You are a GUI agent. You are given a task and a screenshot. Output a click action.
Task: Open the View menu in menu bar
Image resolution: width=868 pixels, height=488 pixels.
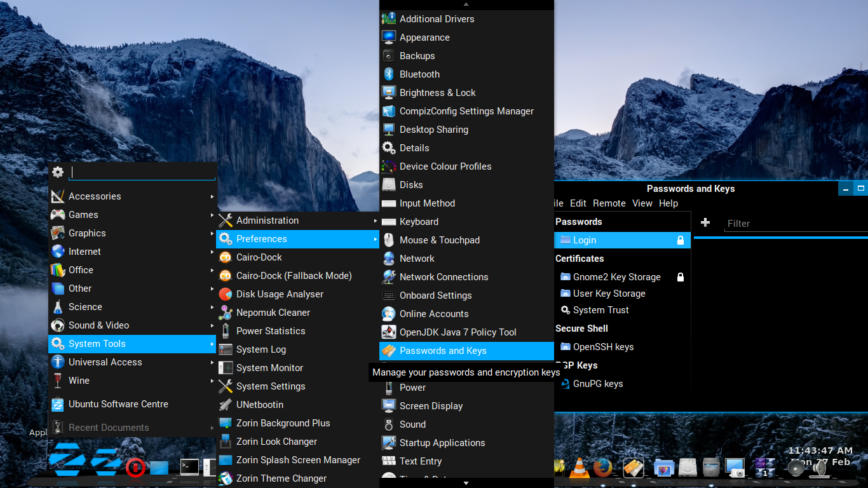point(642,203)
